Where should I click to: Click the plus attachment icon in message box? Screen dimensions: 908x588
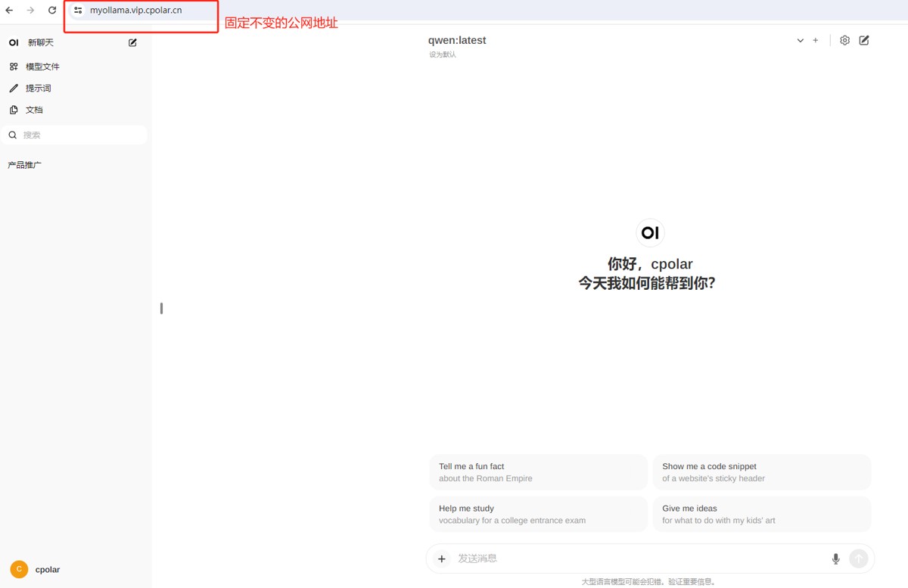pyautogui.click(x=442, y=558)
